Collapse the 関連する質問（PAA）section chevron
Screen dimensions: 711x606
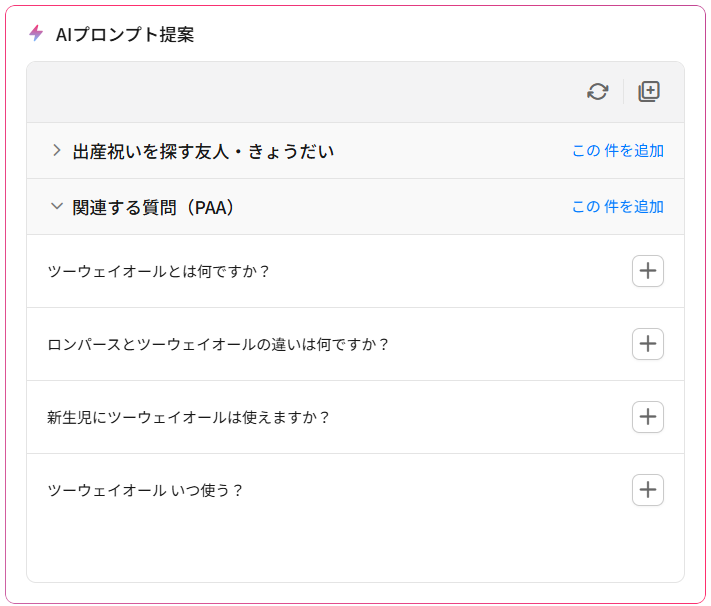pyautogui.click(x=57, y=206)
